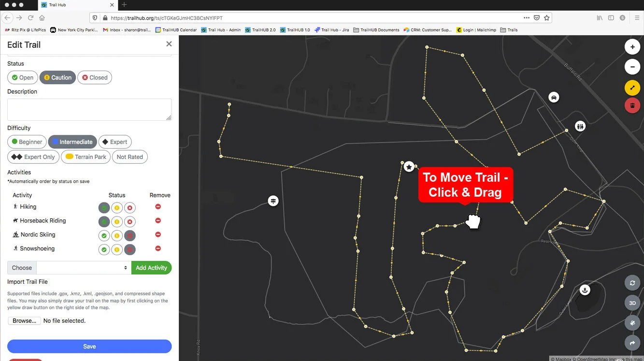This screenshot has width=644, height=361.
Task: Set difficulty to Expert
Action: [x=115, y=142]
